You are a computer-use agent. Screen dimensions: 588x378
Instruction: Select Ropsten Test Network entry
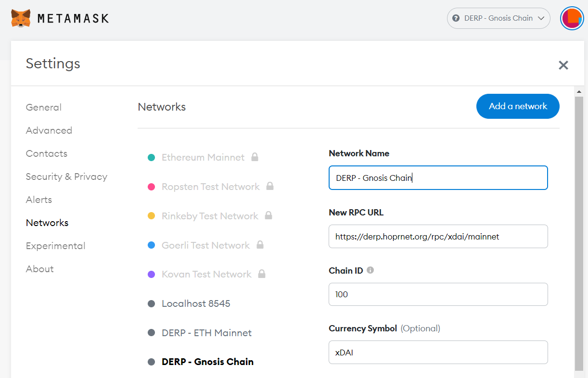click(211, 187)
